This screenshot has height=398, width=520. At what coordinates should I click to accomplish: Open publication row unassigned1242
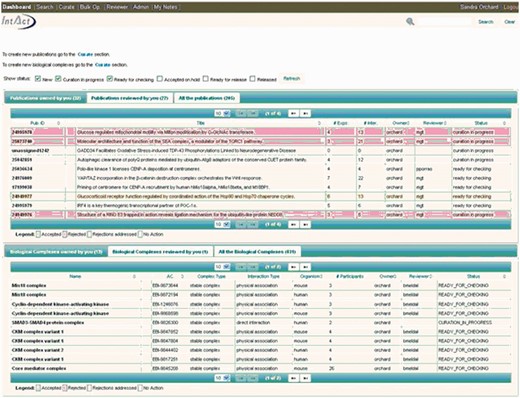(x=261, y=151)
